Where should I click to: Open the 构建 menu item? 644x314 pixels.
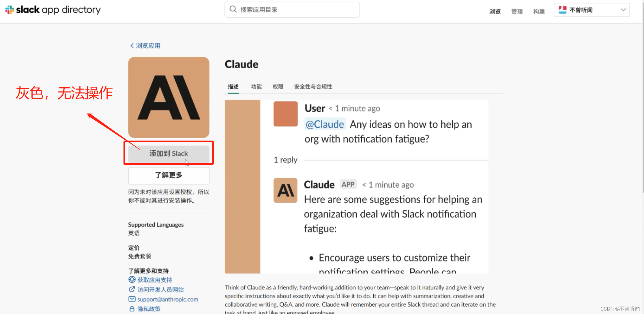539,12
